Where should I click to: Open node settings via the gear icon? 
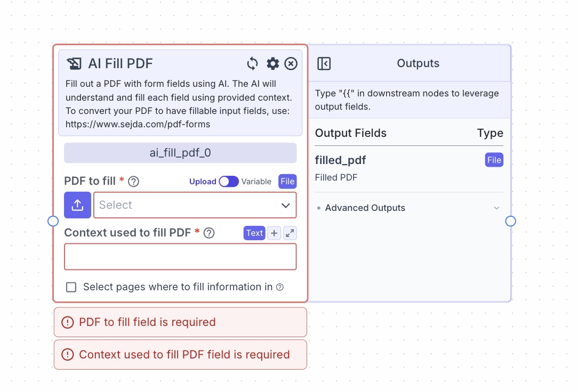(272, 63)
